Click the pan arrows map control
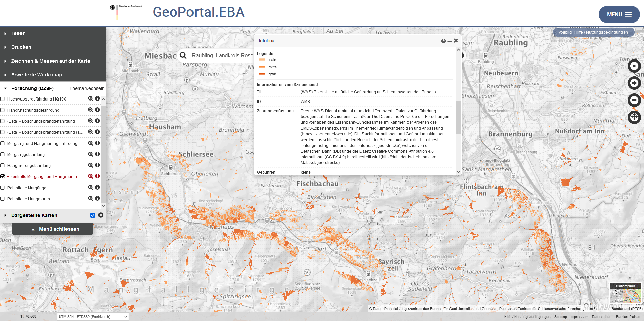This screenshot has width=644, height=321. 634,117
